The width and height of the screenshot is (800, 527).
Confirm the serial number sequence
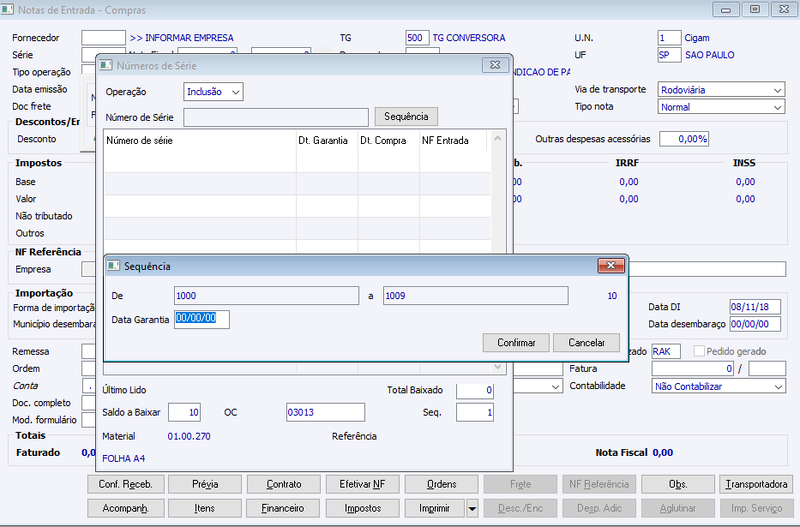tap(516, 342)
